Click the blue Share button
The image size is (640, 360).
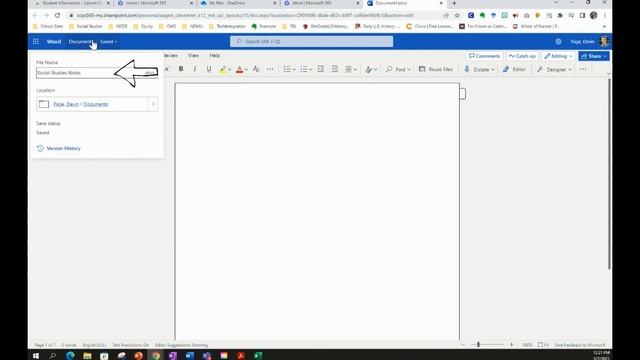point(594,56)
